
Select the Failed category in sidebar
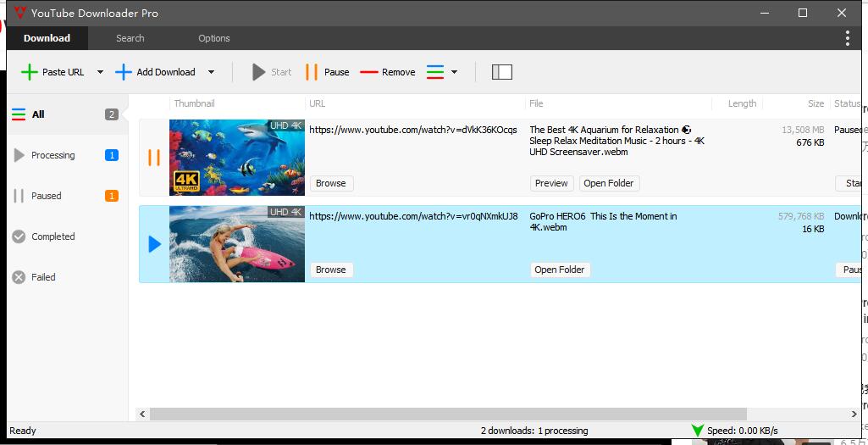pos(65,277)
